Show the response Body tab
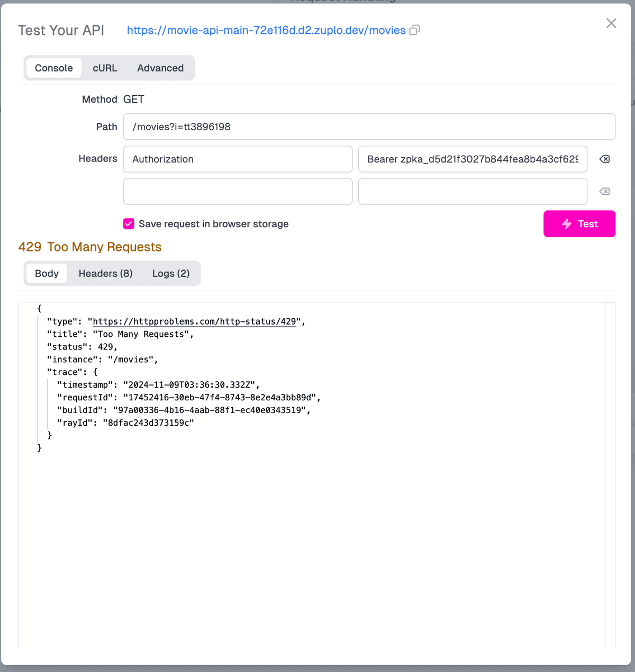The image size is (635, 672). click(x=47, y=273)
